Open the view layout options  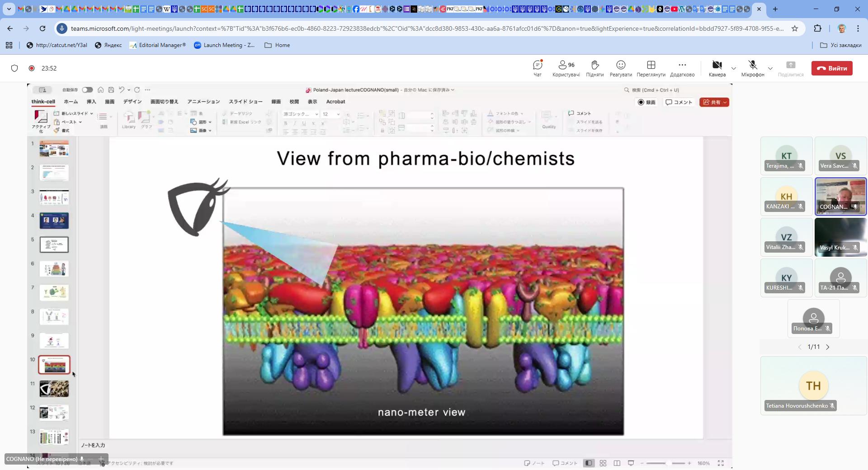[651, 68]
